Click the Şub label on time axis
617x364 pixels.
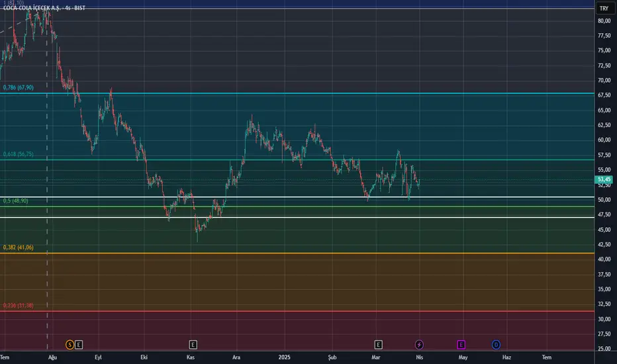click(333, 357)
